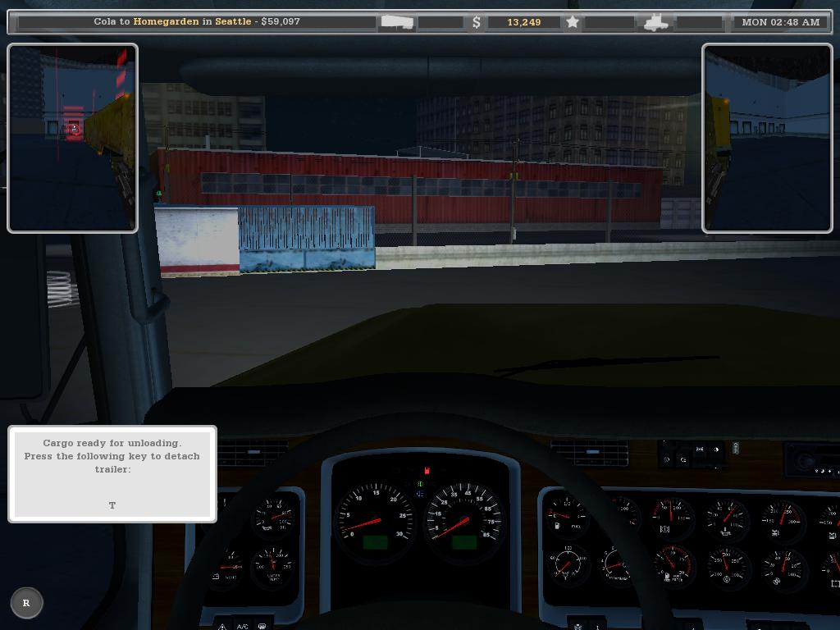The image size is (840, 630).
Task: Click the green display under the speedometer
Action: (464, 542)
